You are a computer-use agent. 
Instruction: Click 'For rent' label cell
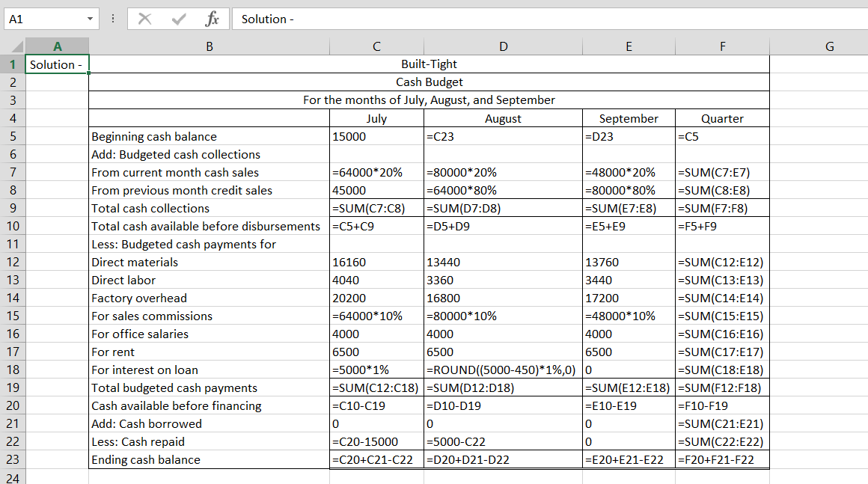point(210,352)
